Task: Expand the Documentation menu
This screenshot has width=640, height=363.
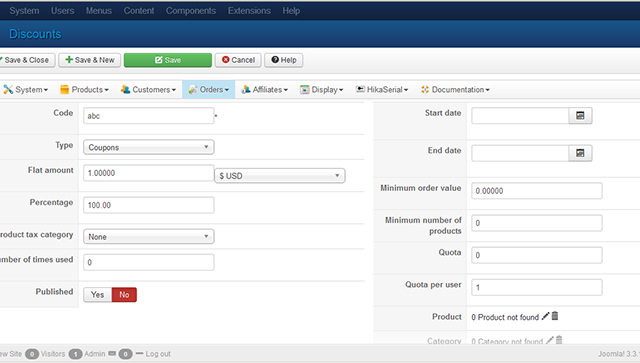Action: 455,89
